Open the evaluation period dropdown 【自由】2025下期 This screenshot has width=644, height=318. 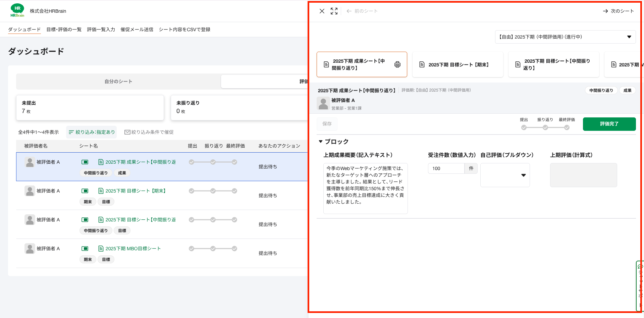pyautogui.click(x=565, y=37)
